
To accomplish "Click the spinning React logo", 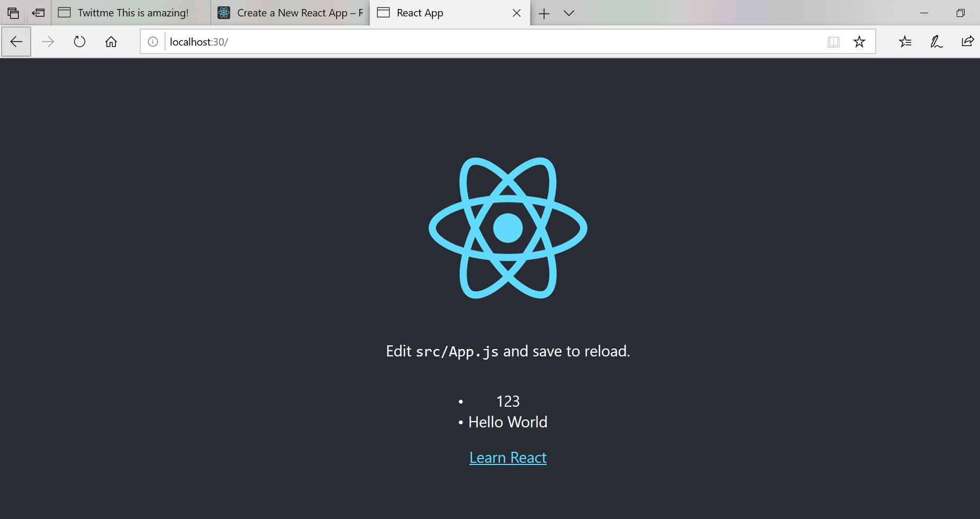I will tap(508, 228).
